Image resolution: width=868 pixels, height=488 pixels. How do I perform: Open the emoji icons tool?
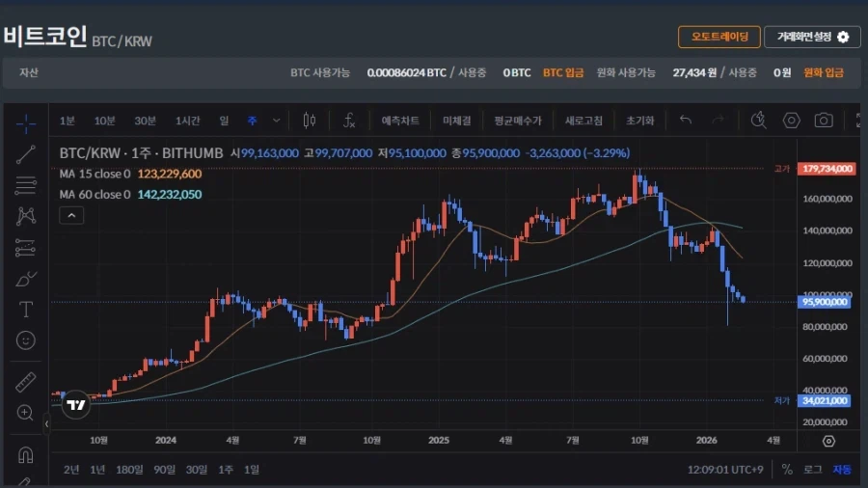(x=25, y=340)
